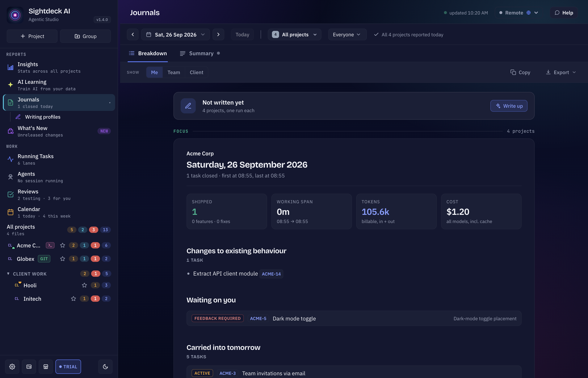Viewport: 588px width, 378px height.
Task: Star the Initech project
Action: 73,299
